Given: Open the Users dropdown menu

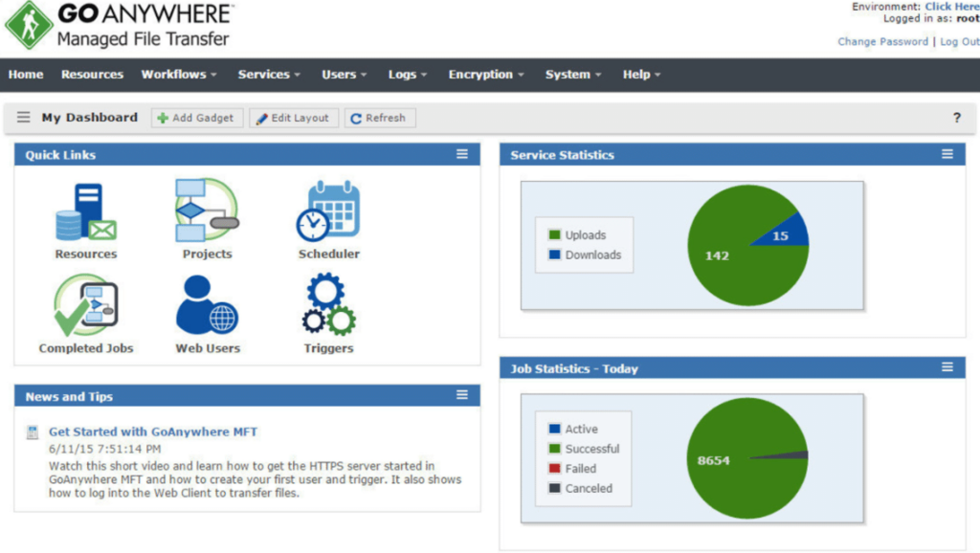Looking at the screenshot, I should pos(344,74).
